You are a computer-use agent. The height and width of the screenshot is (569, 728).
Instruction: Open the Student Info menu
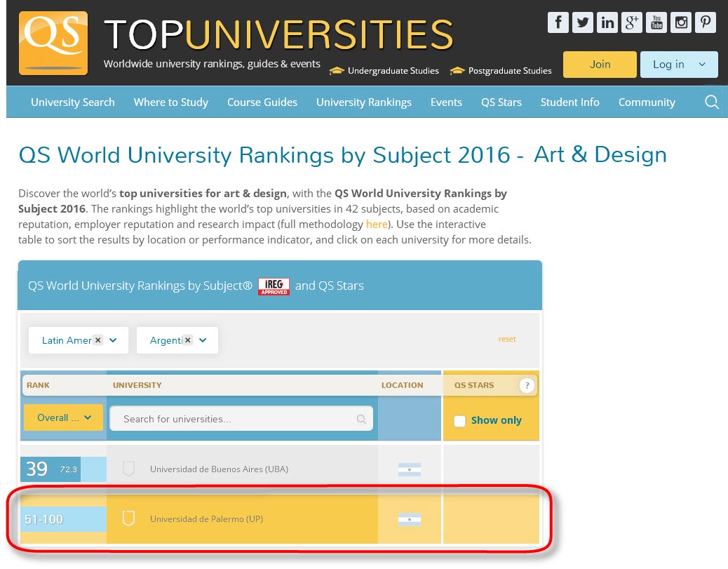click(x=569, y=102)
